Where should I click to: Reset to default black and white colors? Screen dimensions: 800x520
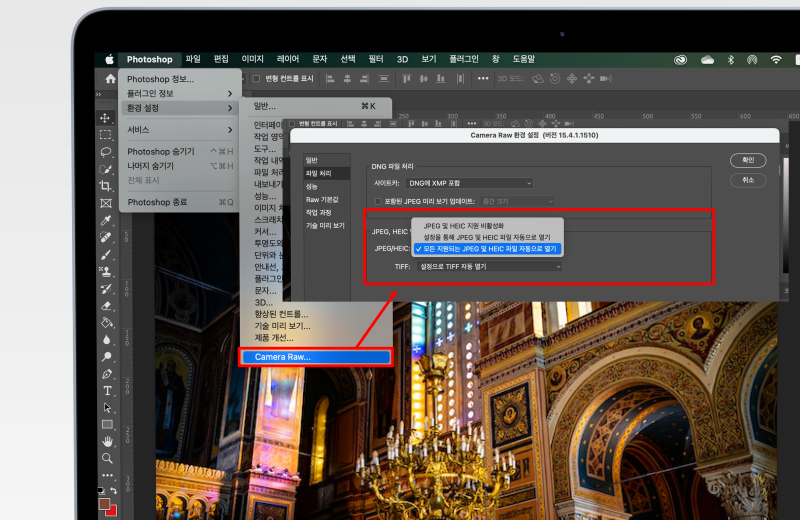[101, 491]
